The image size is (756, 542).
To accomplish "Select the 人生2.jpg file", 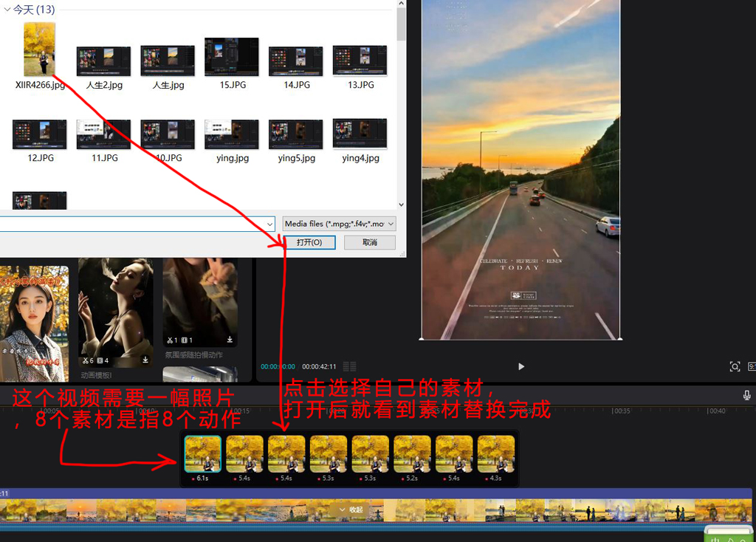I will coord(104,61).
